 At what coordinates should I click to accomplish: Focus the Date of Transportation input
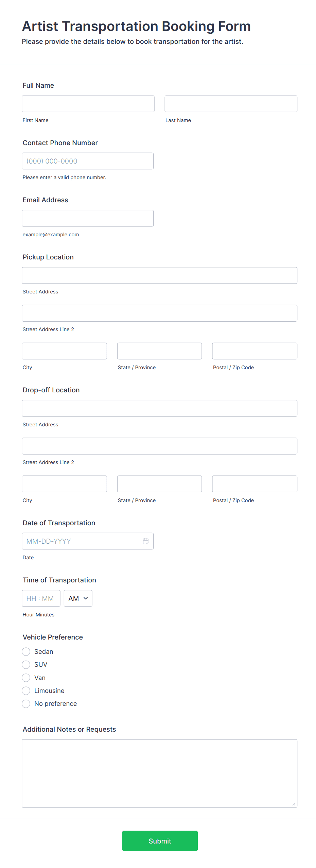pyautogui.click(x=82, y=541)
